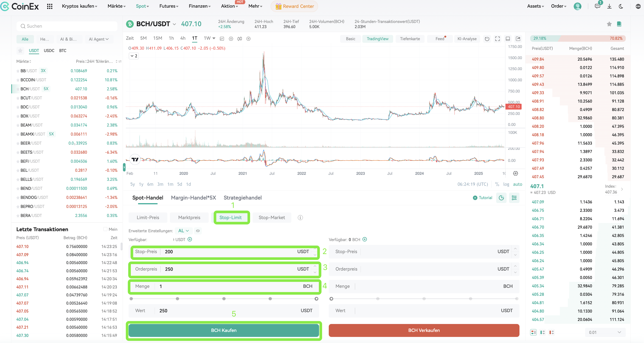This screenshot has height=343, width=644.
Task: Click the download app icon
Action: (x=609, y=6)
